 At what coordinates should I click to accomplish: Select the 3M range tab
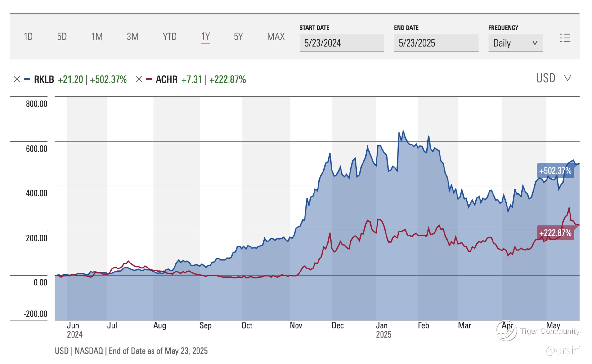[x=133, y=37]
